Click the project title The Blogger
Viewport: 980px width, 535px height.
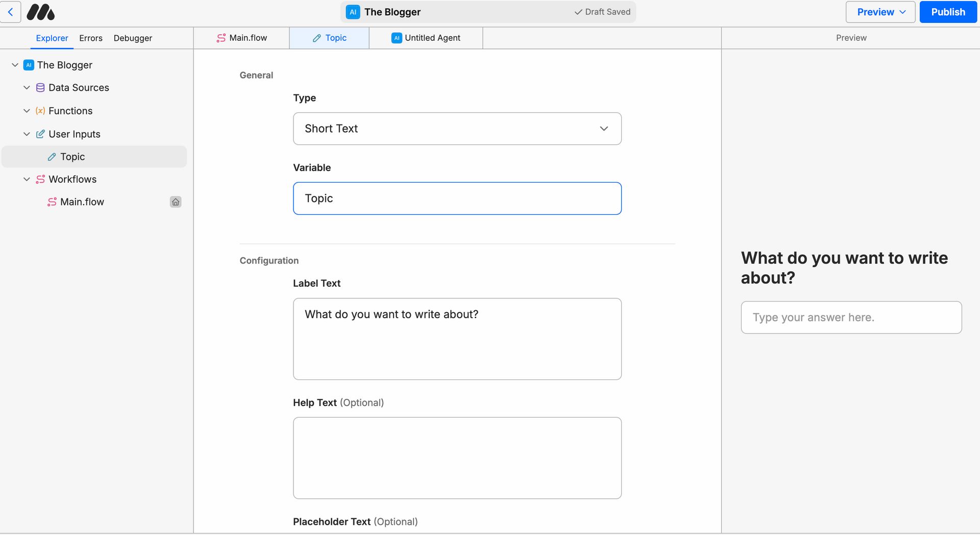[x=393, y=12]
